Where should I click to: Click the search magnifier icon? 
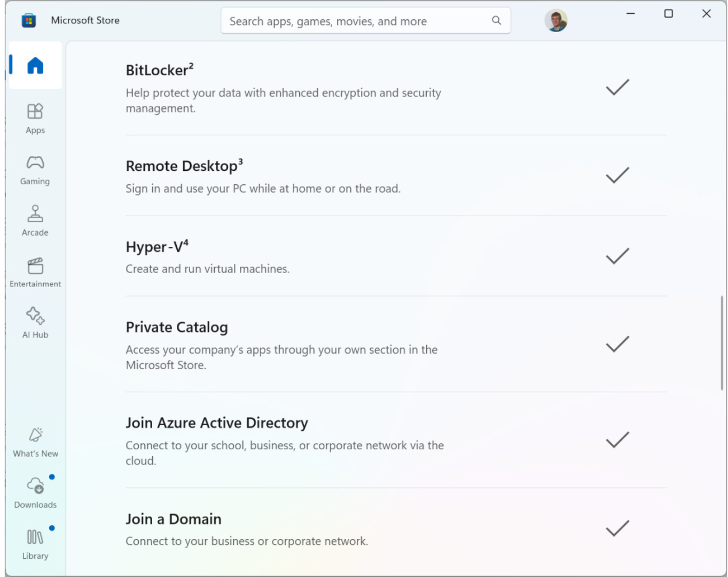(x=496, y=20)
